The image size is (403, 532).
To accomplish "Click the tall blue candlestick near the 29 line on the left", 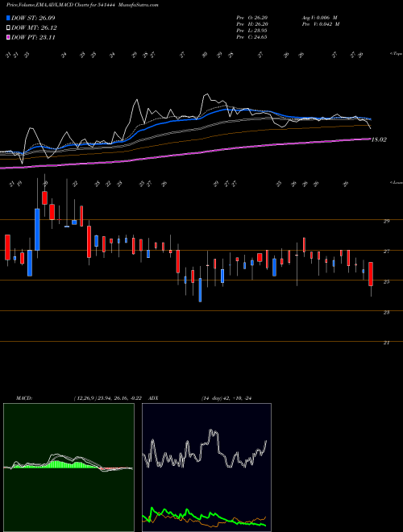I will [x=37, y=230].
